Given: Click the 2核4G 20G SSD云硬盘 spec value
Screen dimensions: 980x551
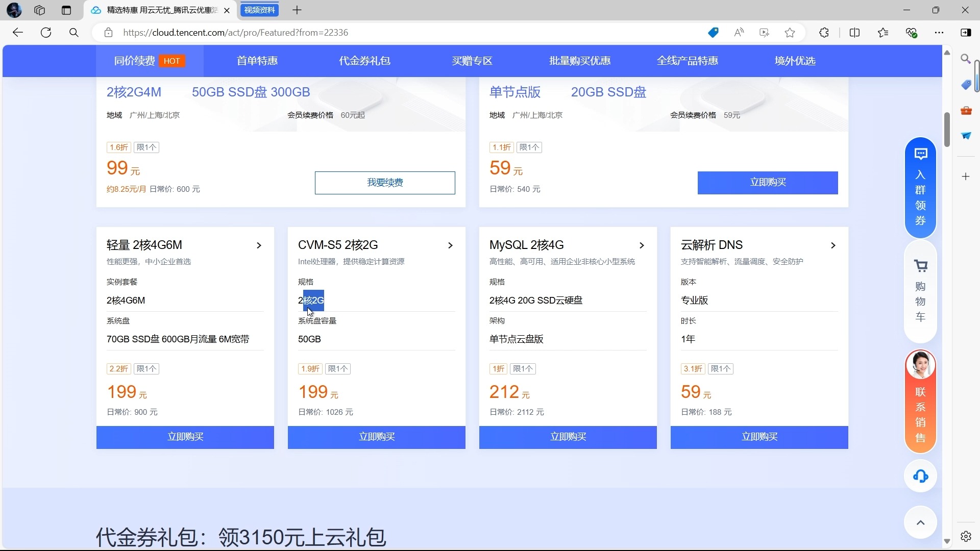Looking at the screenshot, I should point(536,300).
